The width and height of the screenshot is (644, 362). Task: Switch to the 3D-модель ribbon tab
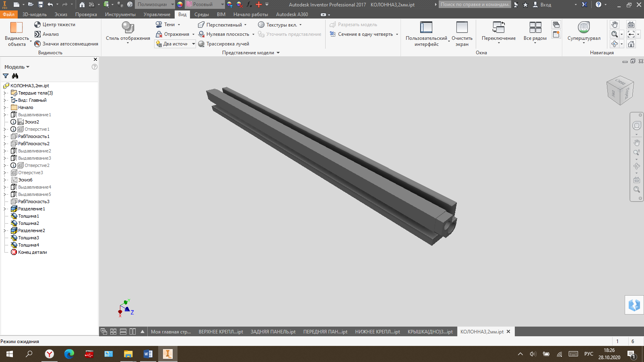(x=35, y=14)
